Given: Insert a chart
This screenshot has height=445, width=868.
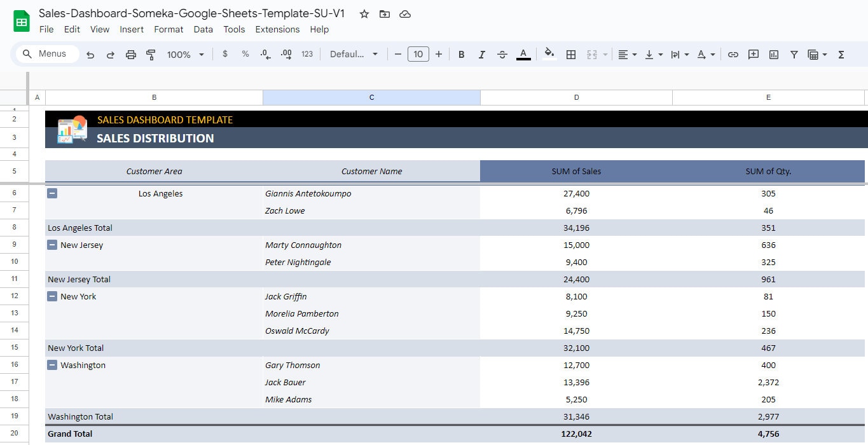Looking at the screenshot, I should coord(773,54).
